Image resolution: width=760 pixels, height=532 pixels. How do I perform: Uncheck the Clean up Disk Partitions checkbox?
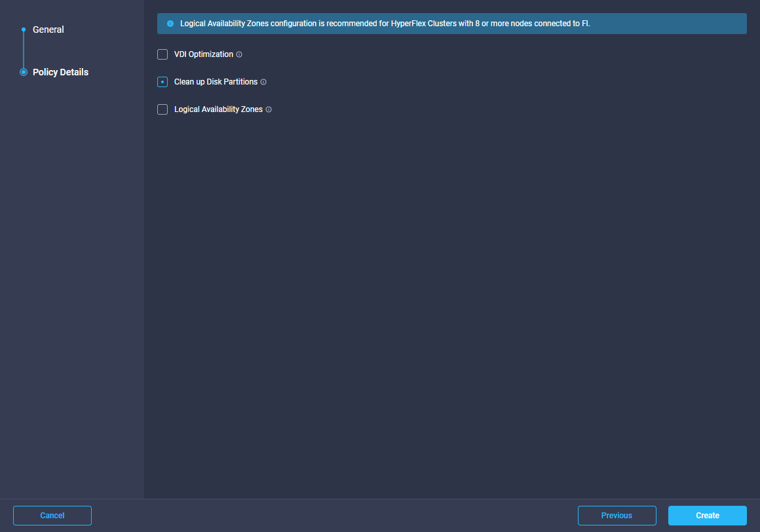point(162,82)
